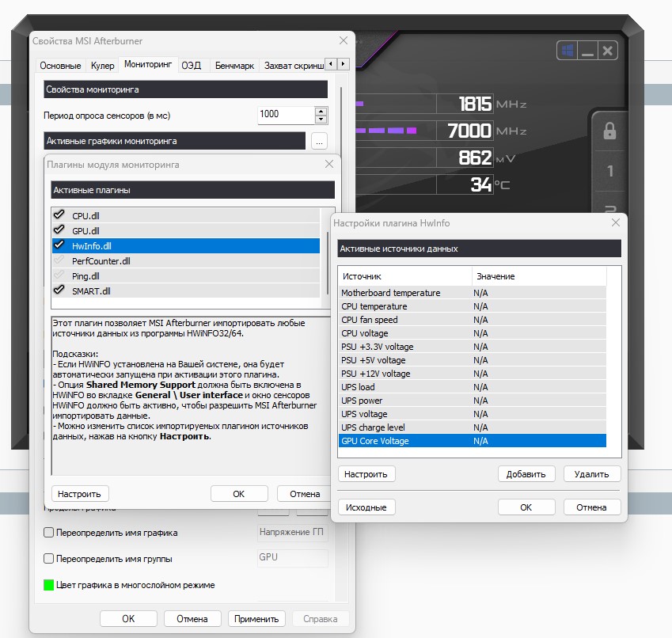Click the 1815 MHz core clock readout
Screen dimensions: 672x638
tap(475, 104)
